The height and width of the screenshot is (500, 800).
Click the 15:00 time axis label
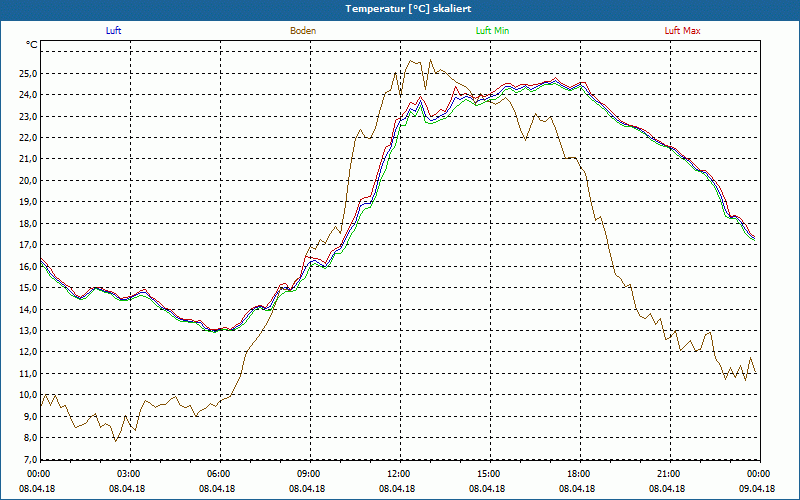(488, 474)
